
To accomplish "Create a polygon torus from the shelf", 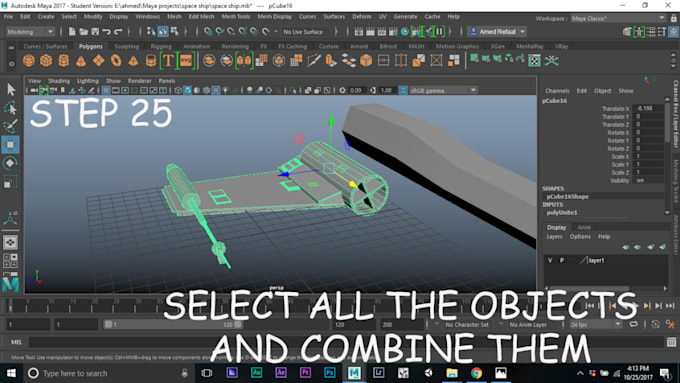I will click(x=116, y=60).
